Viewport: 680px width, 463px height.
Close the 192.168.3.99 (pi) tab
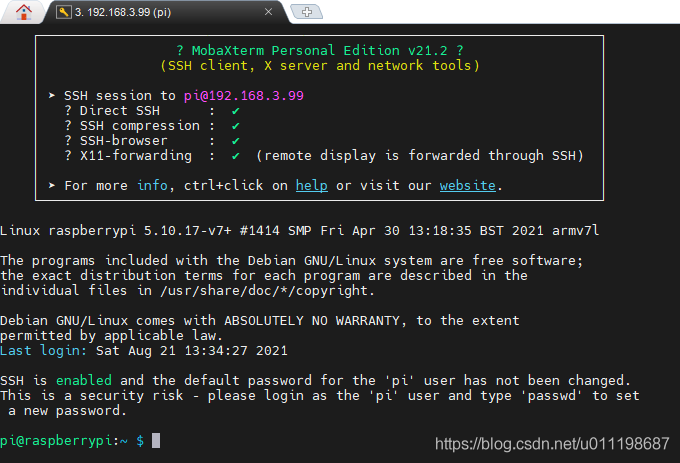click(268, 12)
